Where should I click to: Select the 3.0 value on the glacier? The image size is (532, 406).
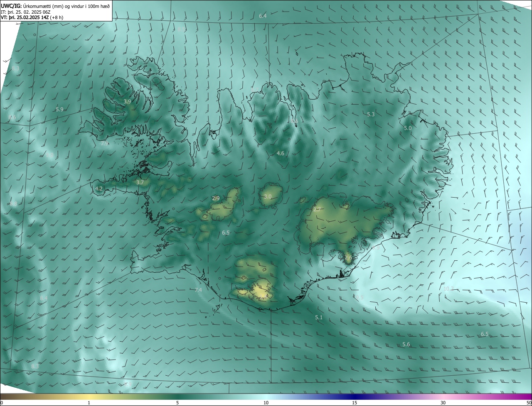[268, 196]
